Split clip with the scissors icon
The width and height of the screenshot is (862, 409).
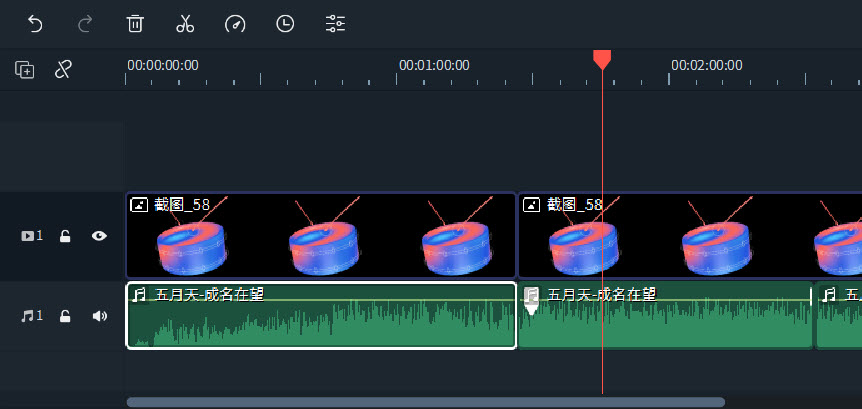pyautogui.click(x=185, y=24)
